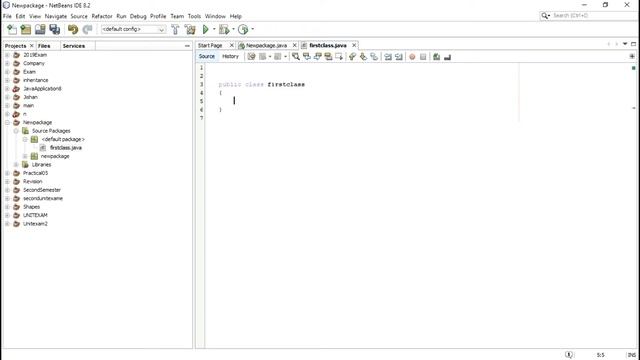Open Run Project dropdown arrow
Screen dimensions: 640x360
[x=214, y=29]
